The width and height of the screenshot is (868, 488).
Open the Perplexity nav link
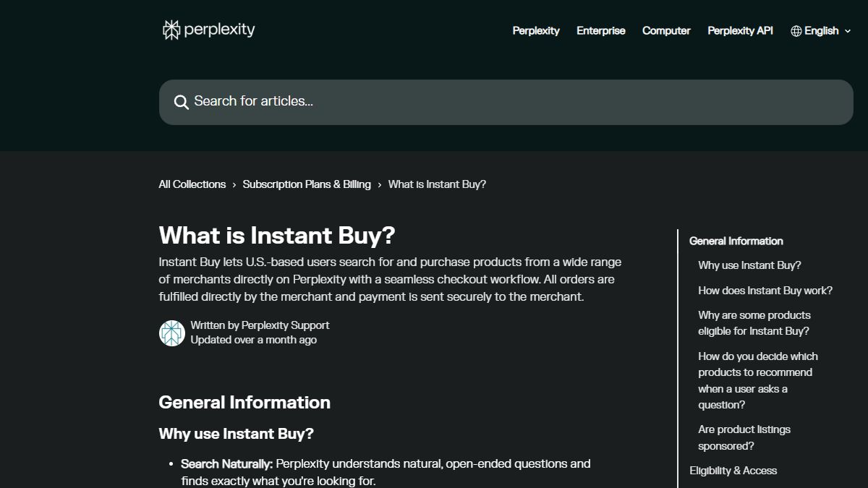coord(536,30)
